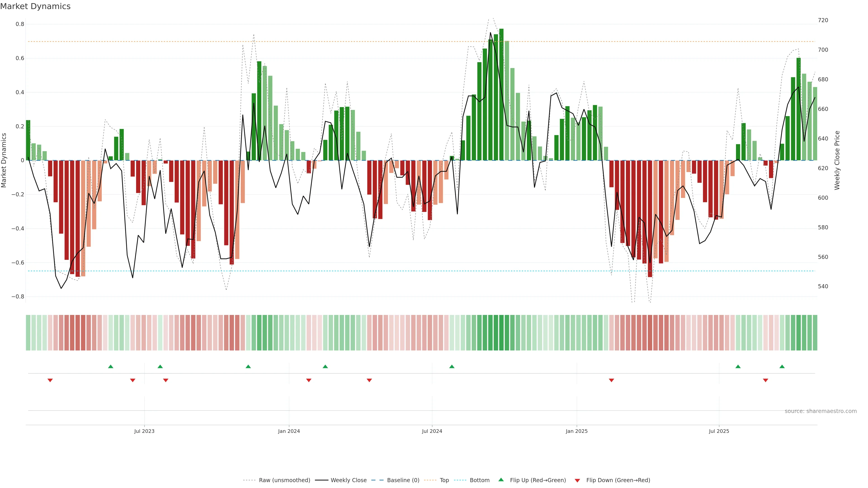
Task: Click the leftmost red flip-down triangle marker
Action: click(50, 380)
